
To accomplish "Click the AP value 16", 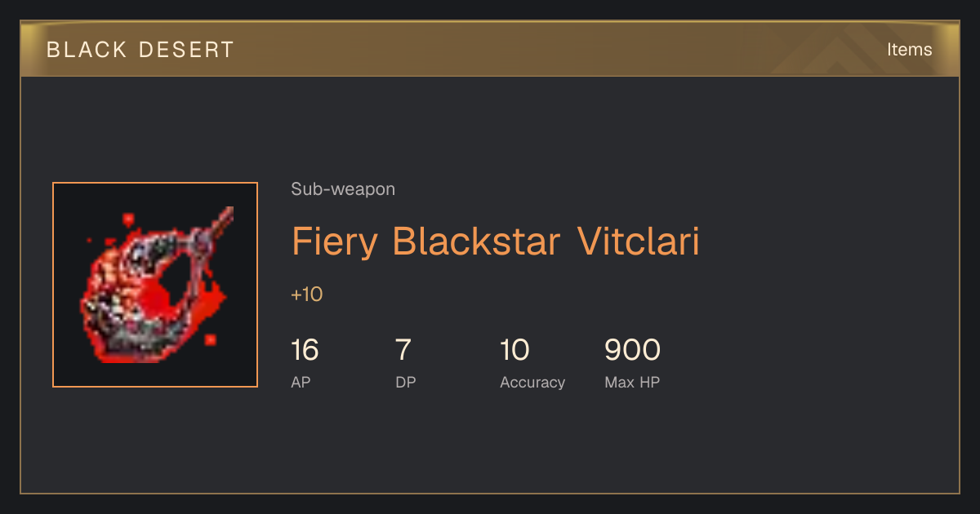I will [x=305, y=350].
